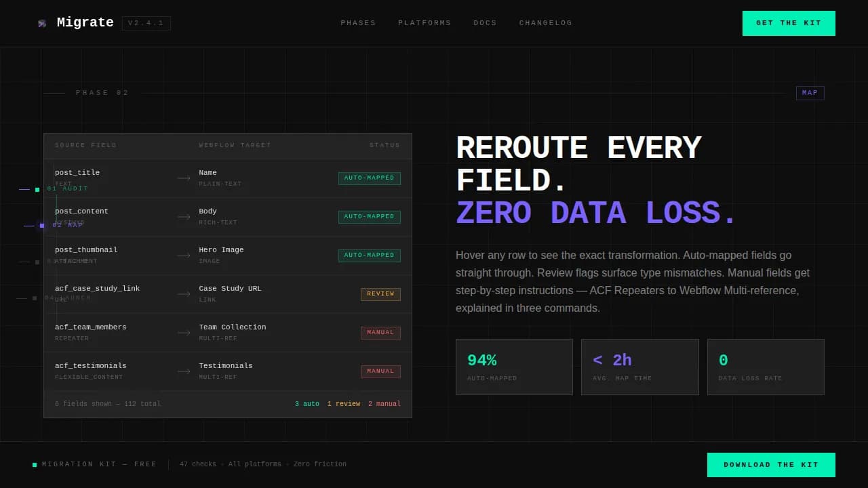
Task: Click the 'Phase 02' section label
Action: (x=102, y=93)
